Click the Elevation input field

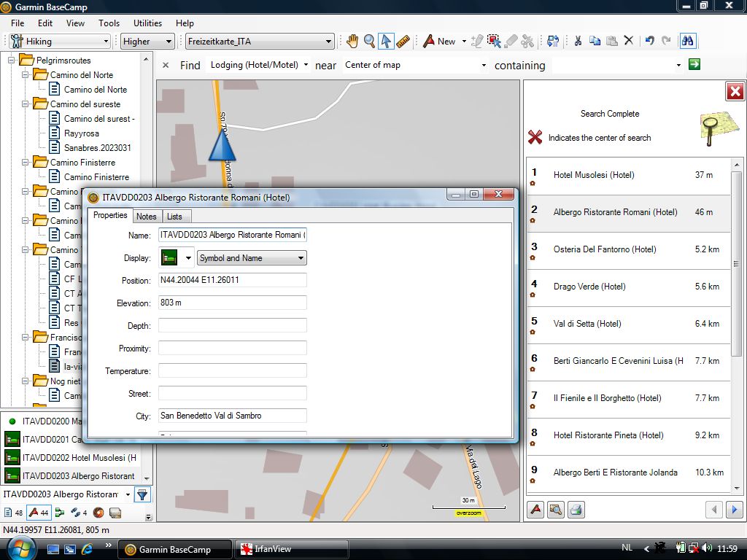(x=232, y=303)
